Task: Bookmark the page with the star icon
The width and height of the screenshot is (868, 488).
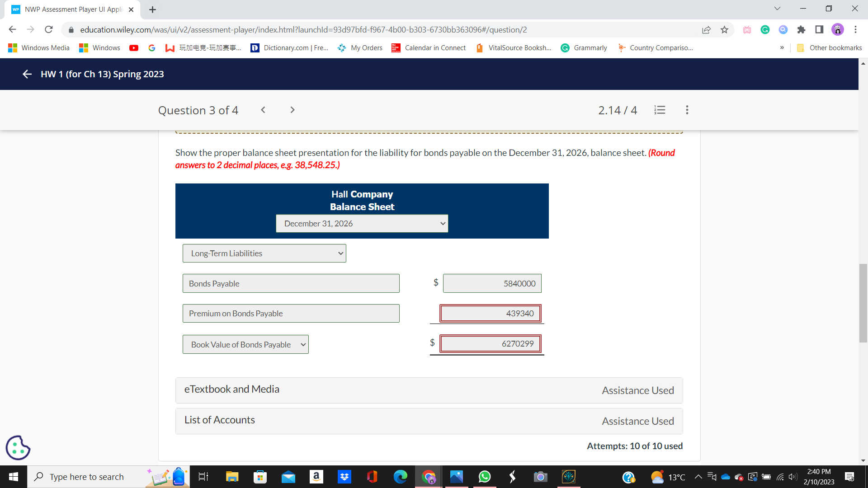Action: pyautogui.click(x=724, y=29)
